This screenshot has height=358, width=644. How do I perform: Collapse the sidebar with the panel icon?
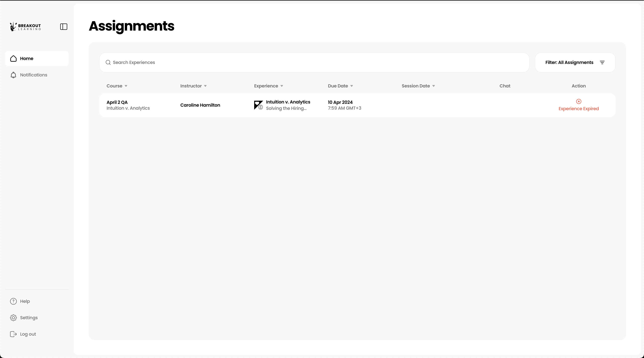click(64, 27)
